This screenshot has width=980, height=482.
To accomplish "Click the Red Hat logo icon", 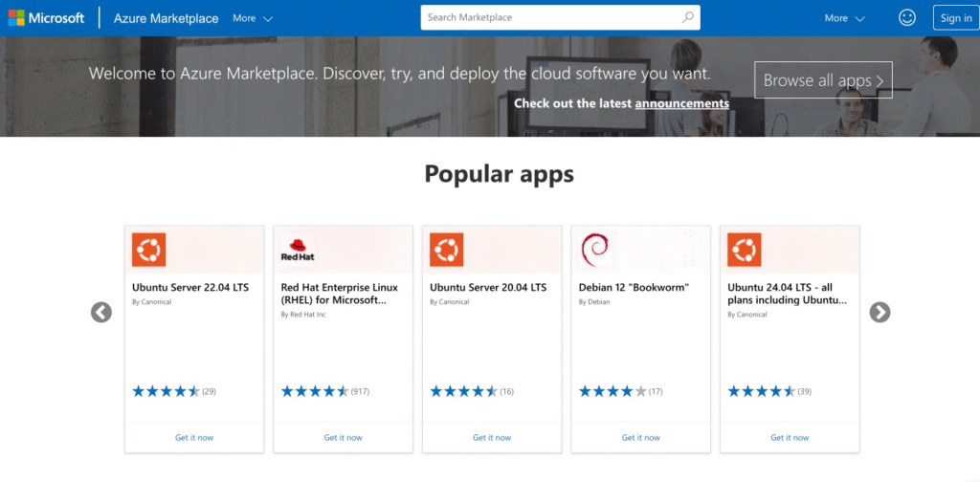I will (x=298, y=250).
